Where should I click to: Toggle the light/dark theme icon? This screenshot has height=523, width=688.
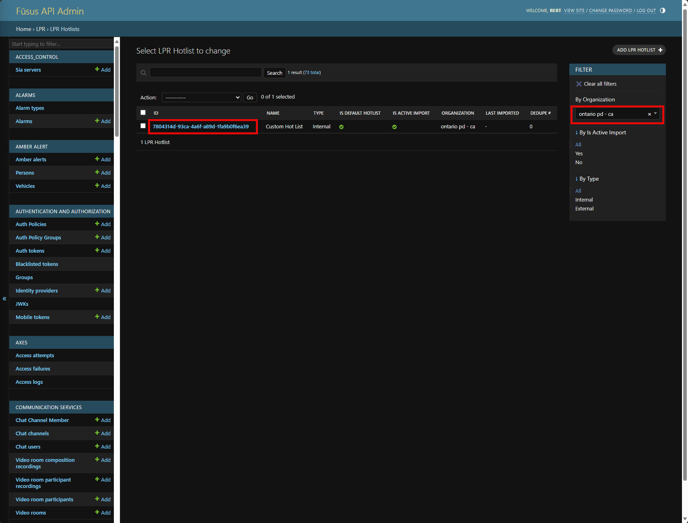[x=662, y=11]
